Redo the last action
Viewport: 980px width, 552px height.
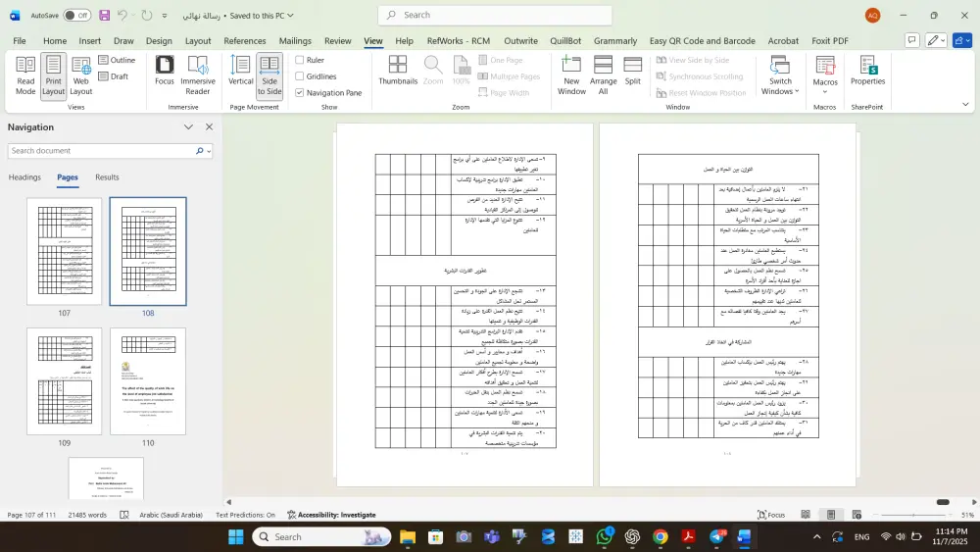(x=147, y=15)
